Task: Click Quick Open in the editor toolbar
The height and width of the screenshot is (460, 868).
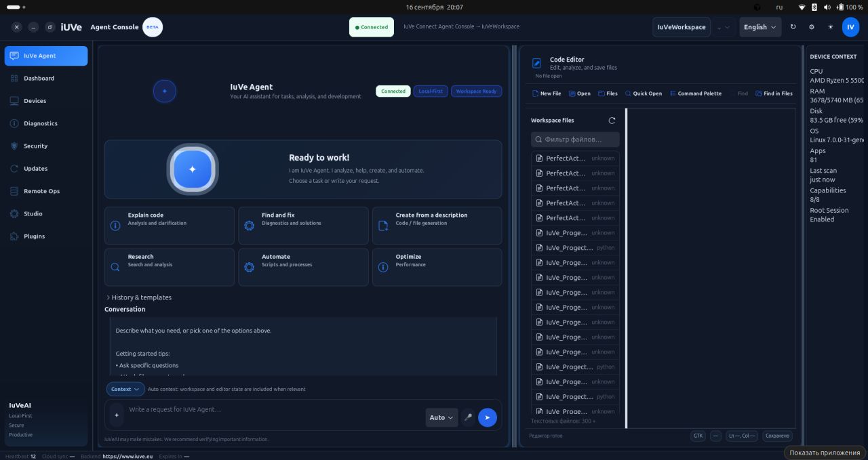Action: 644,93
